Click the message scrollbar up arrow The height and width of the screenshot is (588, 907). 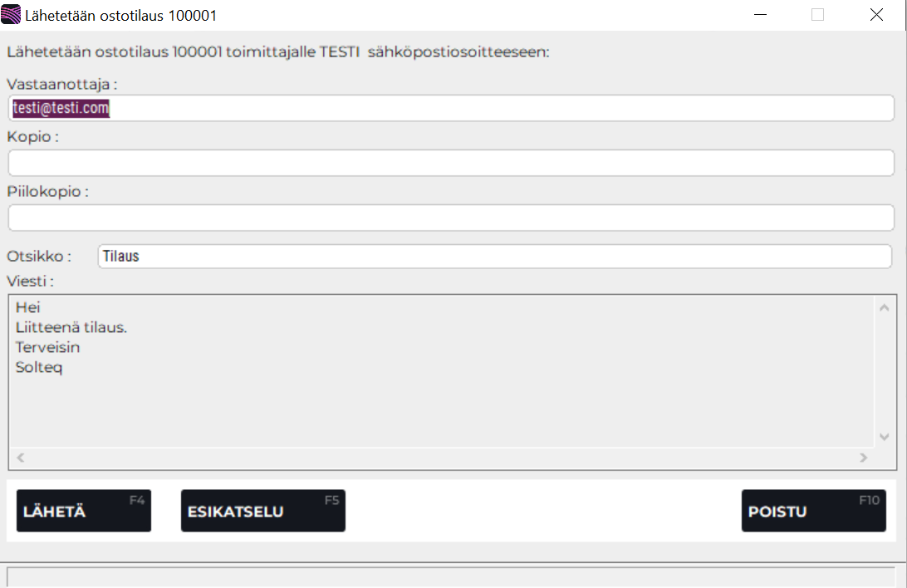(884, 307)
